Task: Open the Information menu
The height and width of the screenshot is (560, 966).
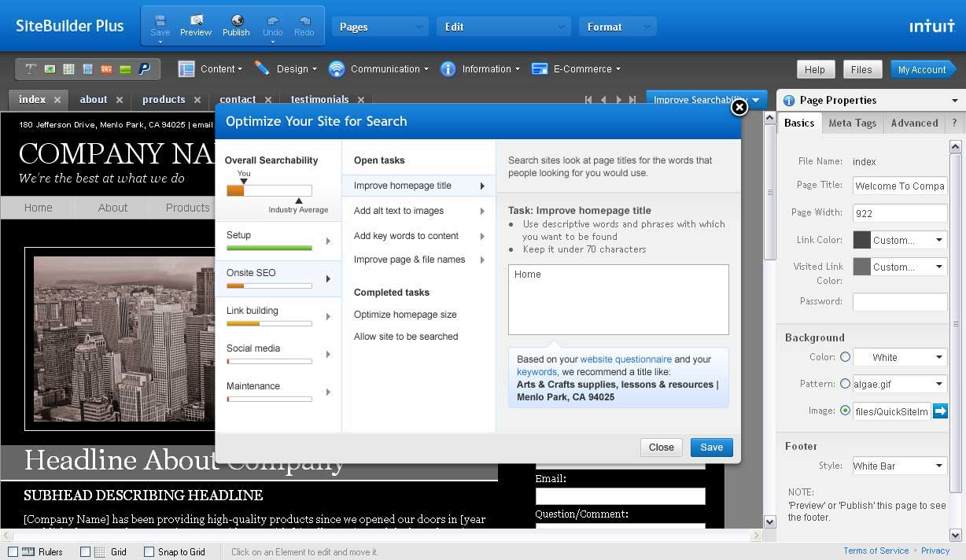Action: [x=480, y=69]
